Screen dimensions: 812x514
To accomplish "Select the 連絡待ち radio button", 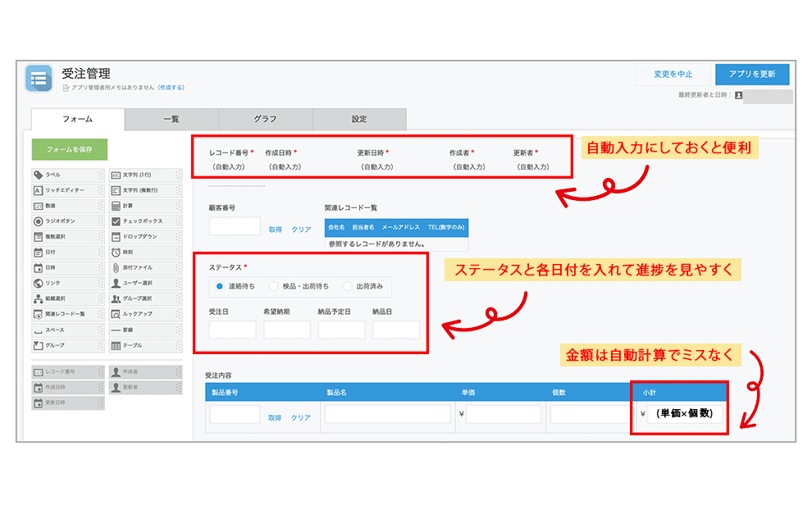I will tap(219, 286).
